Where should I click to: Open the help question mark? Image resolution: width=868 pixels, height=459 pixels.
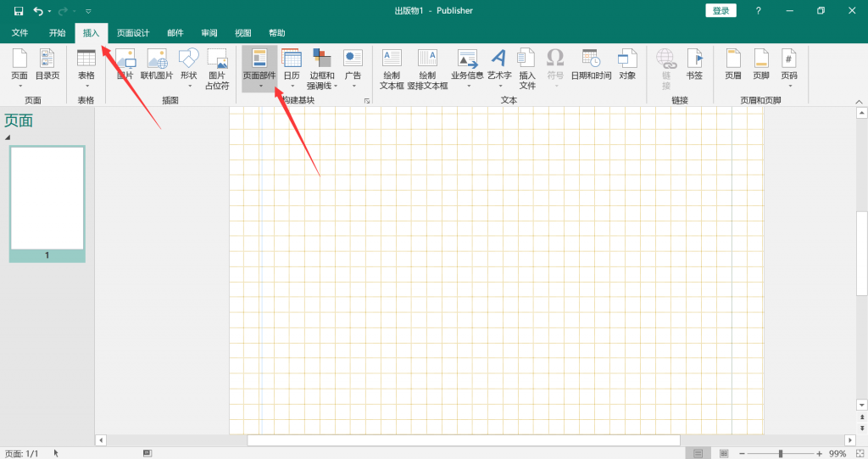pos(758,10)
